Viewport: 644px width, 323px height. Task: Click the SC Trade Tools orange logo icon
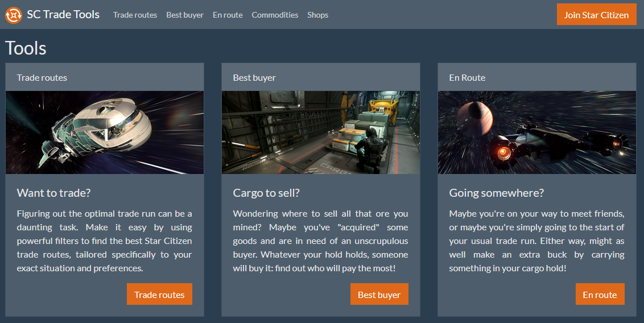[14, 15]
